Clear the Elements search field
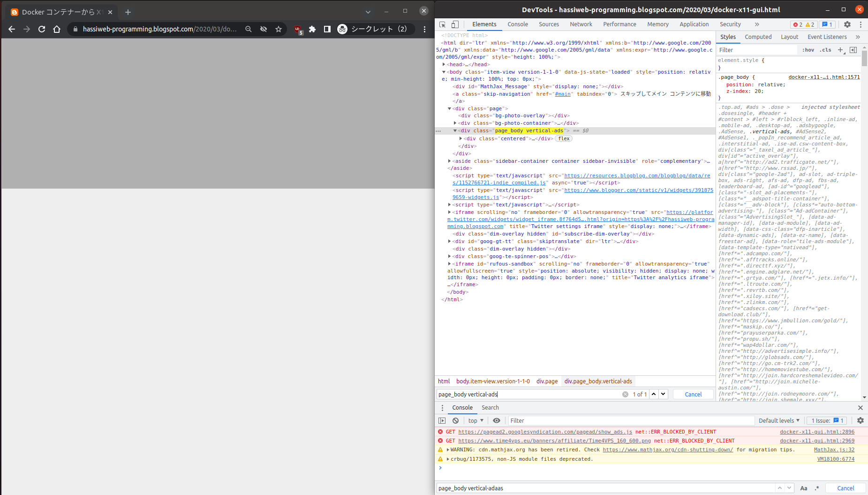The height and width of the screenshot is (495, 868). click(625, 395)
